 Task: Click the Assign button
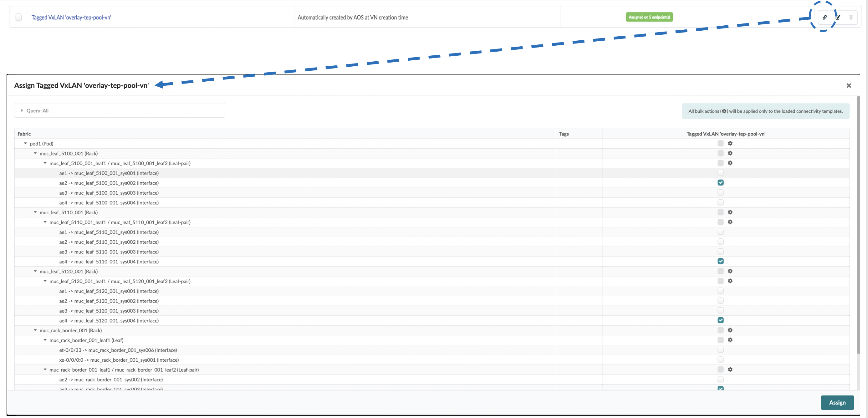[x=837, y=402]
